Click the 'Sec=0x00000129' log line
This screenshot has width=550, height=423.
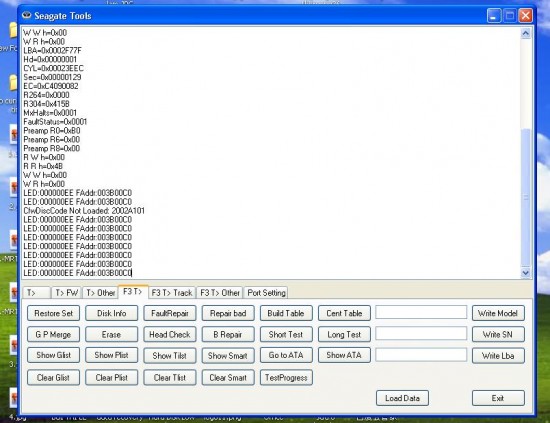[52, 77]
